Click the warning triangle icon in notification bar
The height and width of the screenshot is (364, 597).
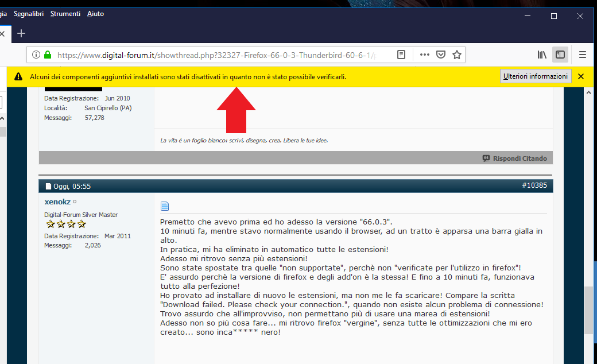tap(18, 77)
